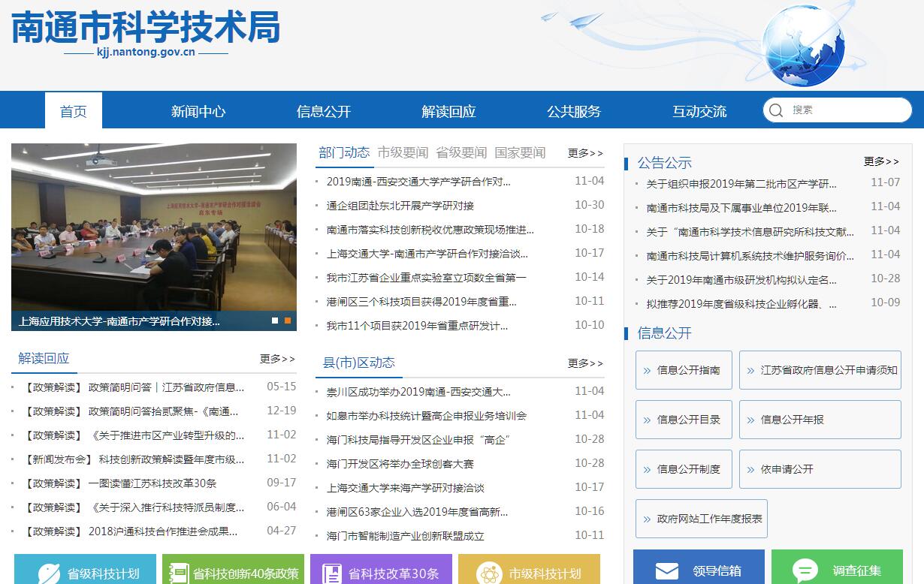Click the 调查征集 chat bubble icon

[805, 571]
